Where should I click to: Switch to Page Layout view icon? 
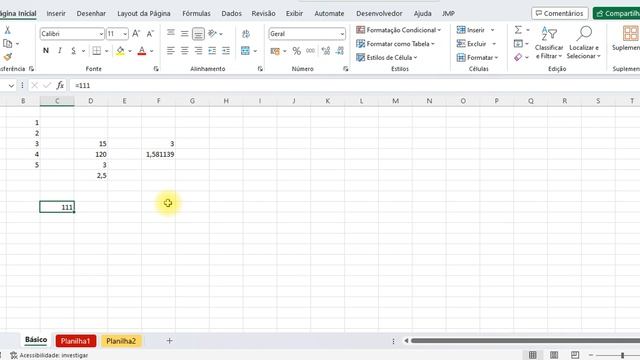pos(554,355)
